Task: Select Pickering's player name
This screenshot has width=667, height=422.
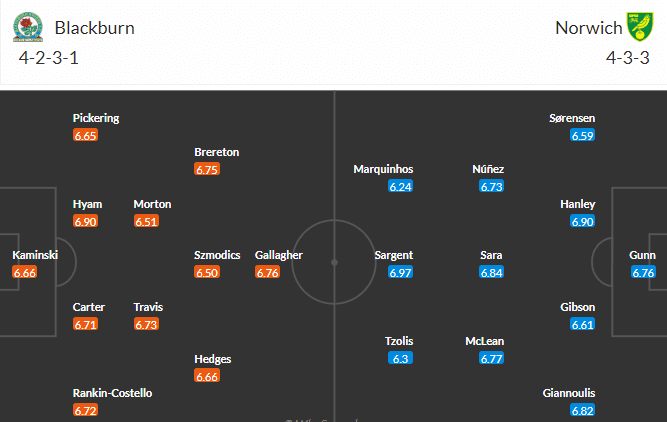Action: (96, 118)
